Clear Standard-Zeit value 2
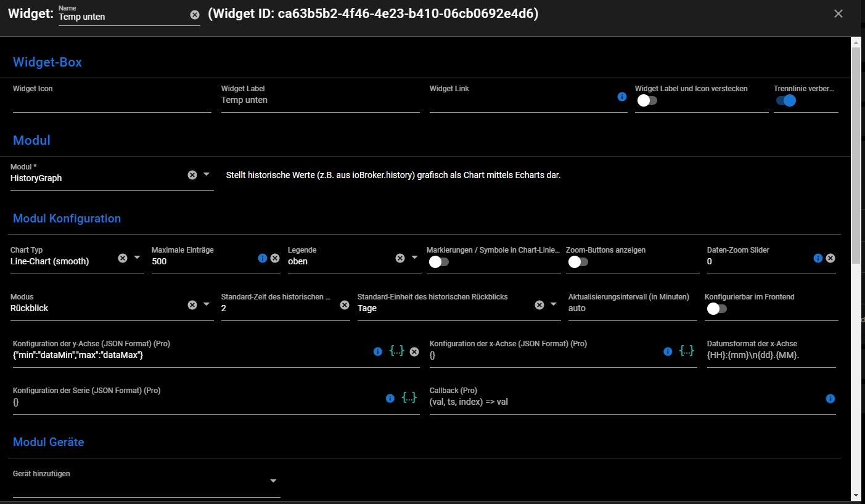This screenshot has height=504, width=865. point(345,305)
